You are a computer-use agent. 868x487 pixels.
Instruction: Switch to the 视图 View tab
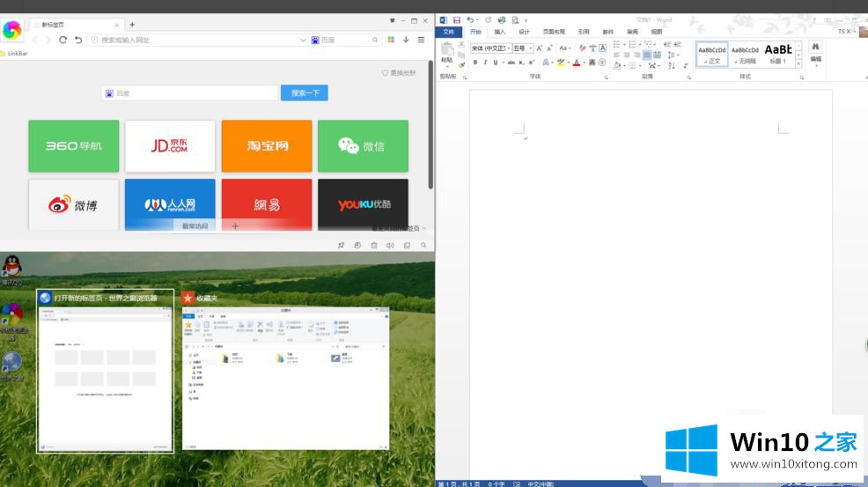tap(657, 32)
